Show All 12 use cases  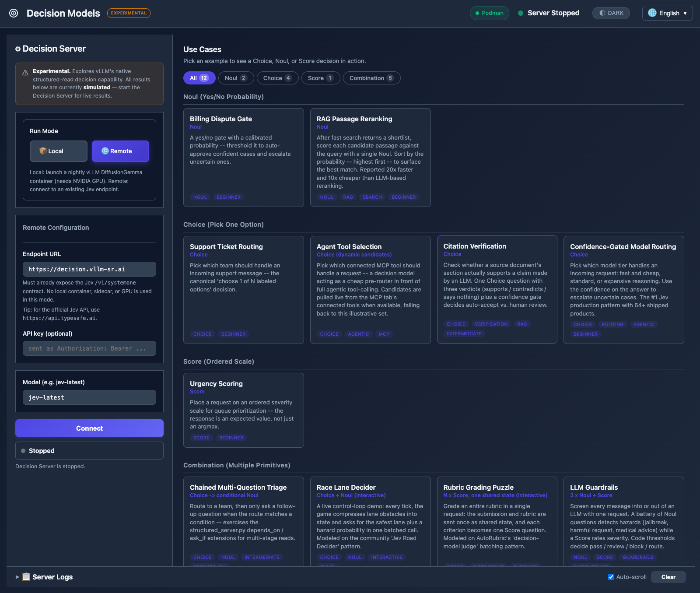coord(199,78)
